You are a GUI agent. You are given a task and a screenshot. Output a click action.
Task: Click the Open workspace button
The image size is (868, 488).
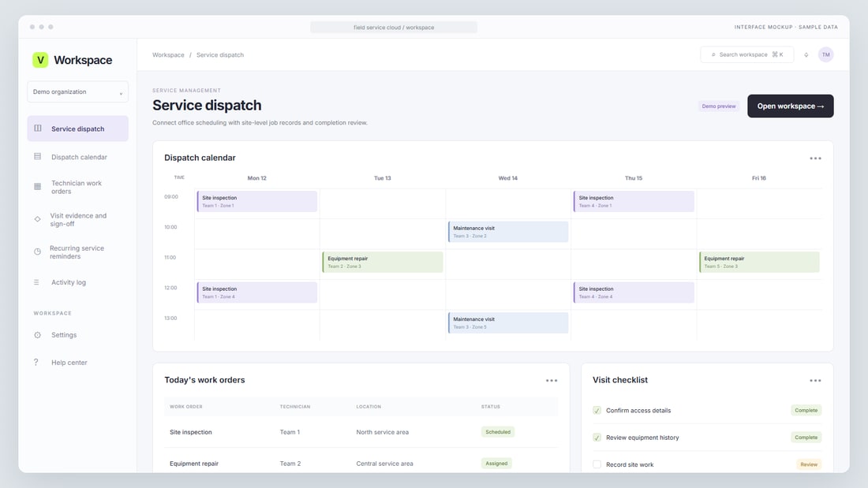(791, 106)
